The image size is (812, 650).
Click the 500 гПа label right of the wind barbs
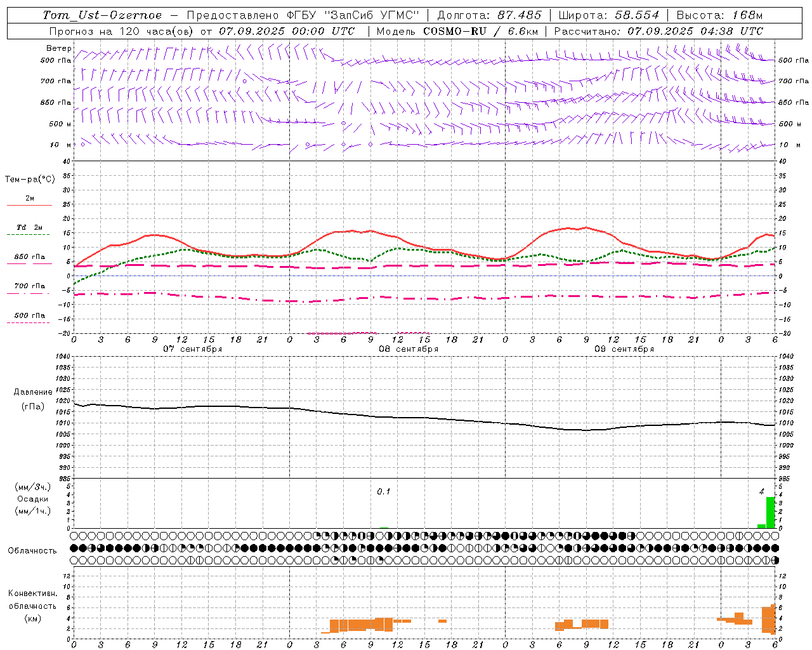pyautogui.click(x=794, y=60)
